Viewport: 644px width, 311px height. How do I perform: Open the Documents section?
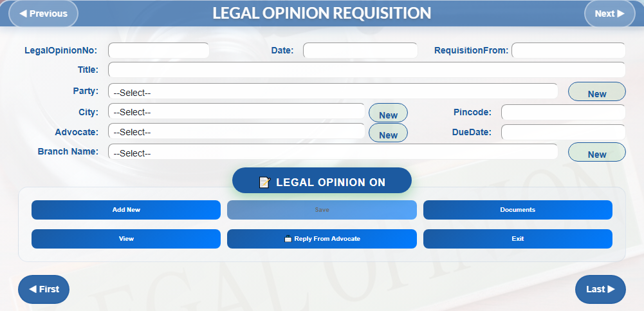point(517,210)
